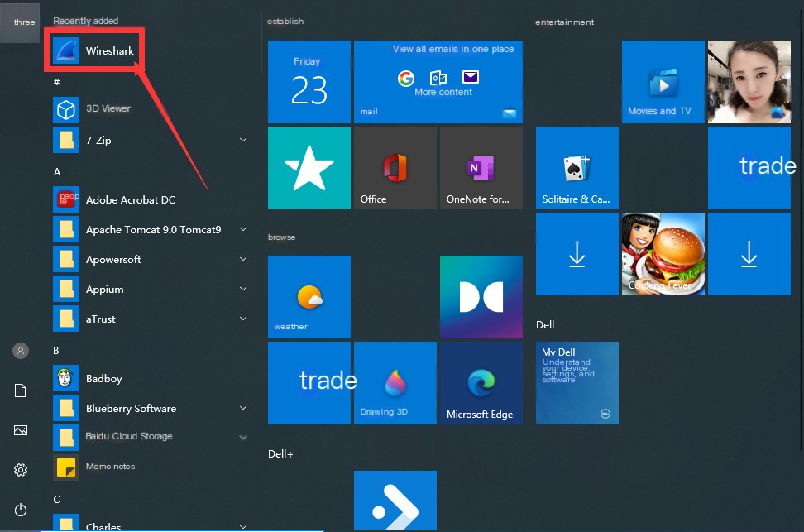Open the mail tile
Image resolution: width=804 pixels, height=532 pixels.
pyautogui.click(x=438, y=82)
